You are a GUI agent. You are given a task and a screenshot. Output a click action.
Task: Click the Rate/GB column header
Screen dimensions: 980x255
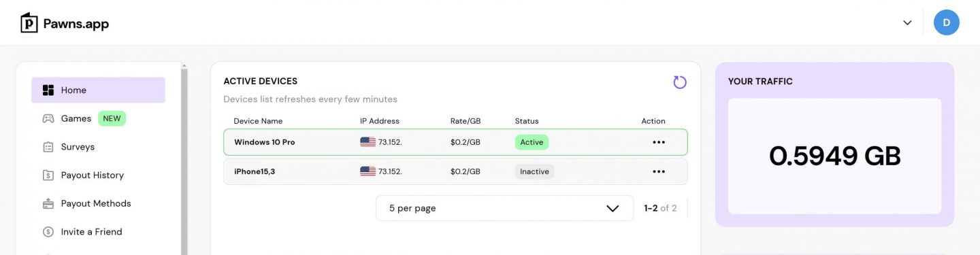pos(465,121)
